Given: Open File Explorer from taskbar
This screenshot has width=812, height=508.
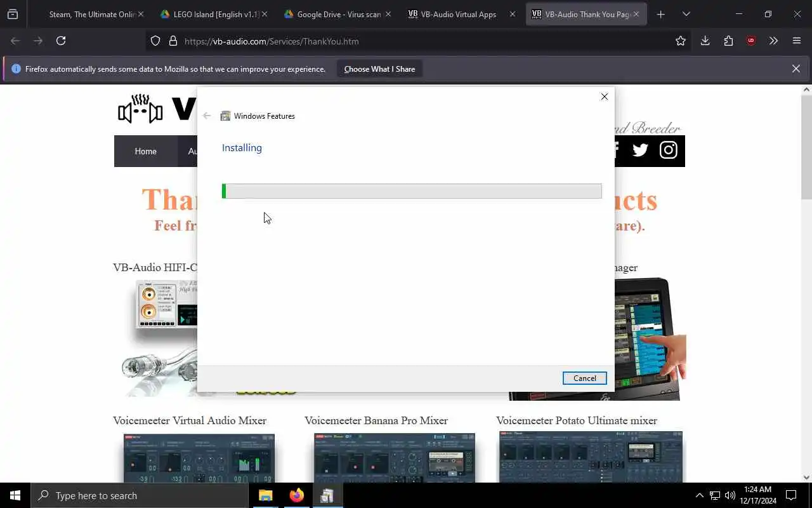Looking at the screenshot, I should pos(265,495).
